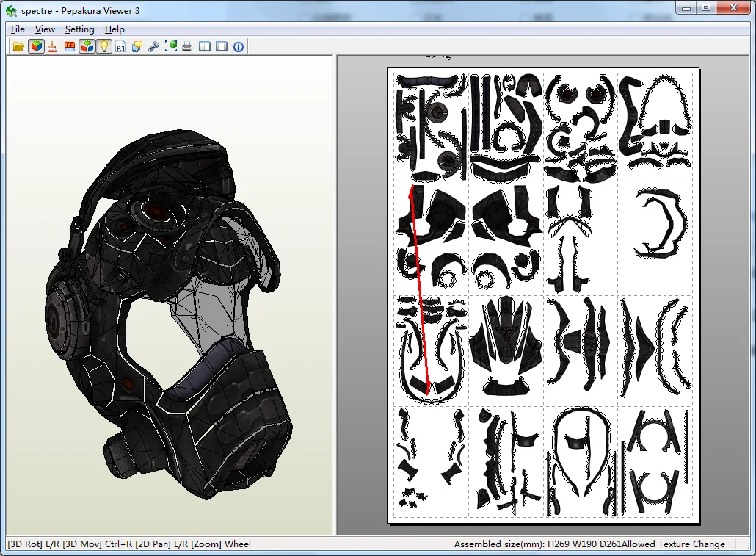Close the Pepakura Viewer window

click(x=734, y=8)
